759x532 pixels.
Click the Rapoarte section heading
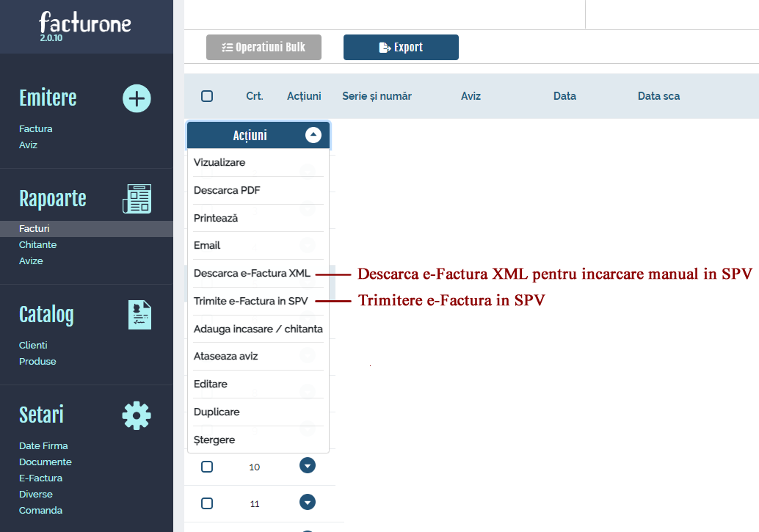coord(53,199)
